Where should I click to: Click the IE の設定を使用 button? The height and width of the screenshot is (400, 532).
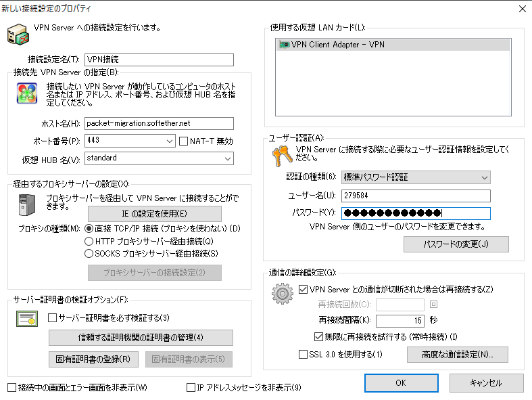pyautogui.click(x=154, y=213)
